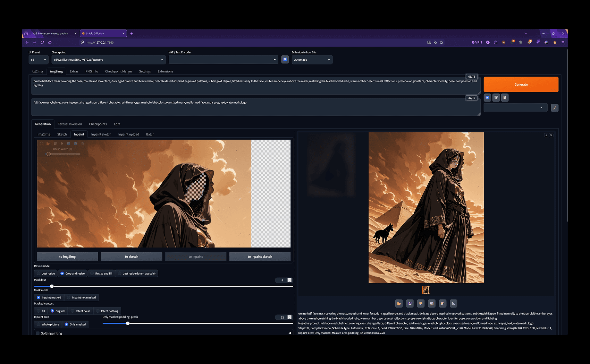Viewport: 590px width, 364px height.
Task: Click the negative prompt text box
Action: [256, 107]
